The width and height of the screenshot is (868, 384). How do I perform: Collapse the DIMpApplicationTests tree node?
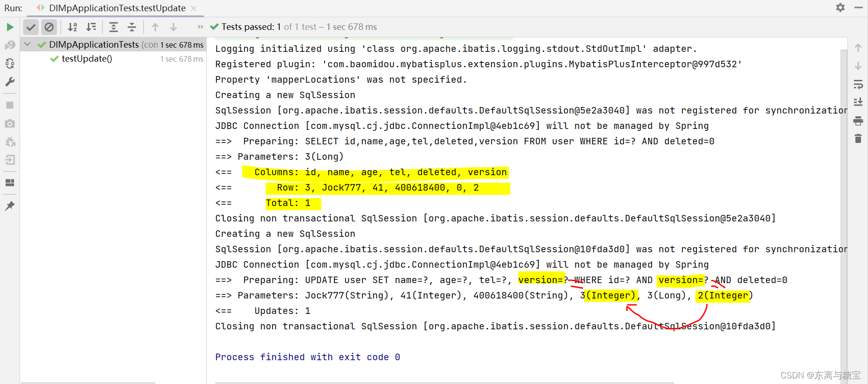(x=28, y=44)
